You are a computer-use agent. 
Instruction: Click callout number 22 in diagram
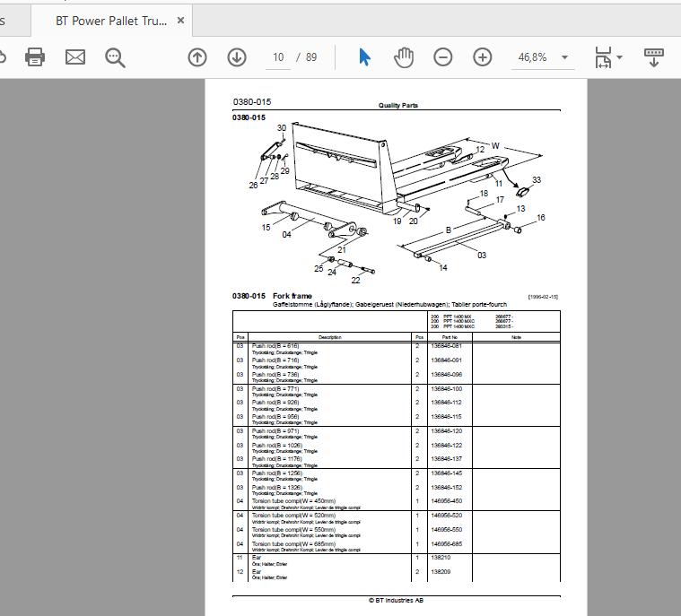(355, 281)
